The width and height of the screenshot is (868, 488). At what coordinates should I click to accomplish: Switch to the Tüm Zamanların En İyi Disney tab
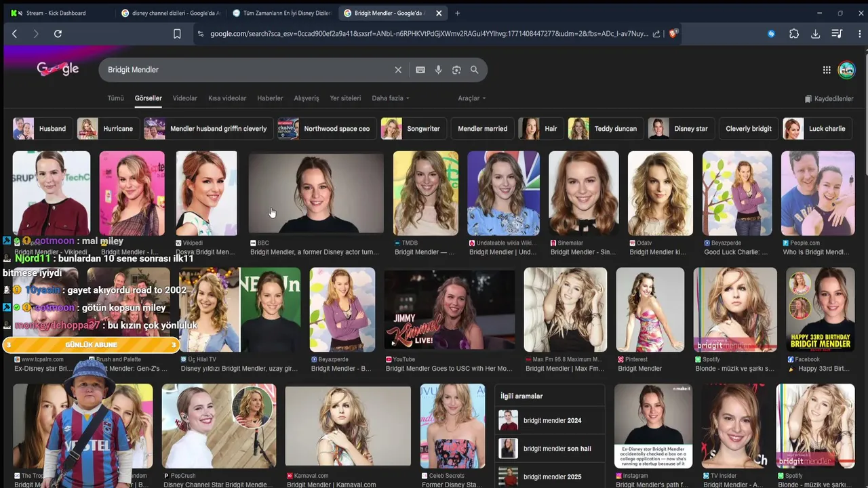(x=281, y=13)
